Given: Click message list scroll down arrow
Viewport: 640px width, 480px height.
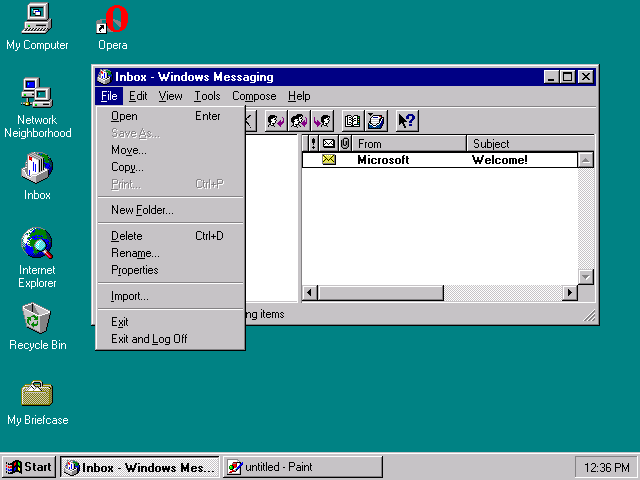Looking at the screenshot, I should click(586, 277).
